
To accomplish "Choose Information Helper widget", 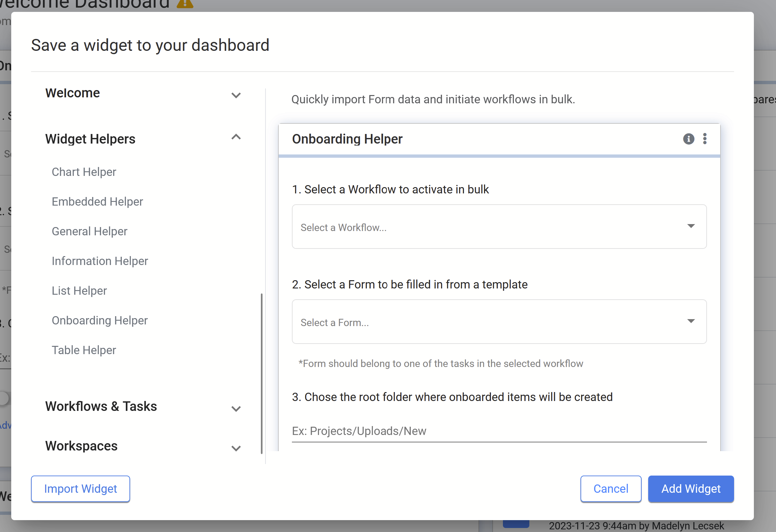I will point(99,261).
